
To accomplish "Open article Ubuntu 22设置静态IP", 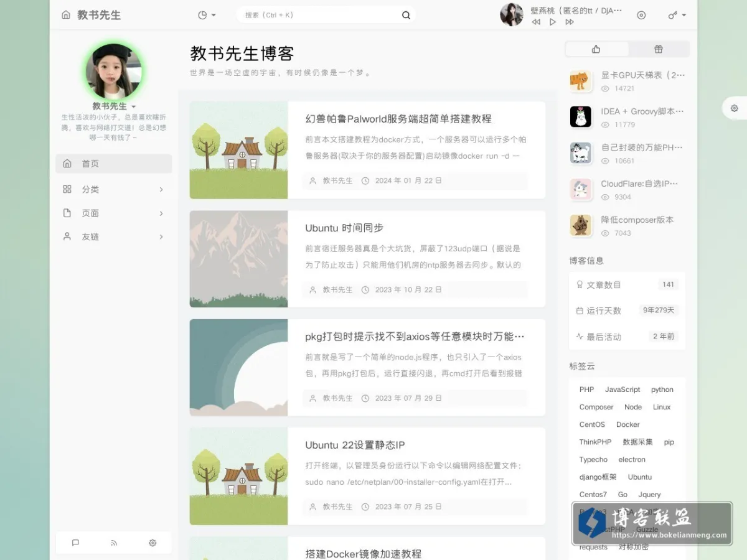I will point(355,445).
